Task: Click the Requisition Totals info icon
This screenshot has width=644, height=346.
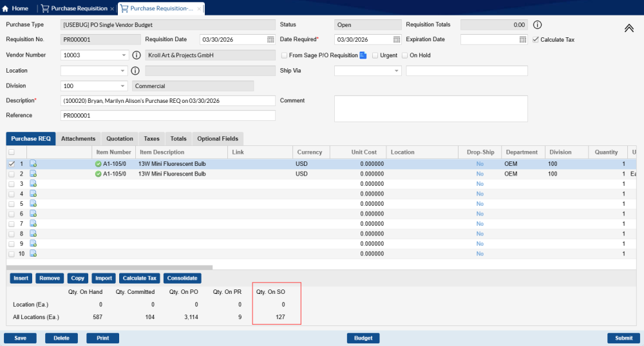Action: coord(538,25)
